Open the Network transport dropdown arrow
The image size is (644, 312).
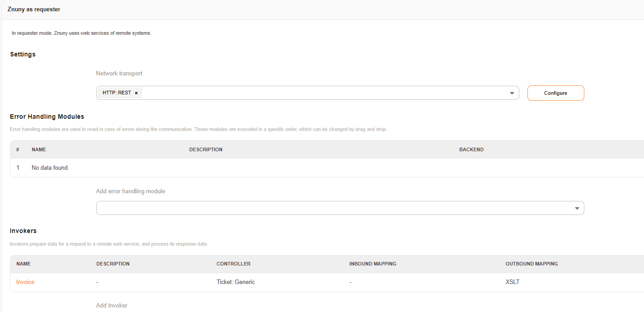(512, 93)
